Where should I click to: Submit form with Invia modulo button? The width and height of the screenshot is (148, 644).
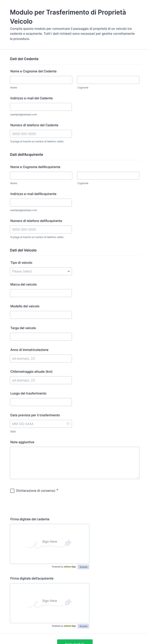pos(75,641)
